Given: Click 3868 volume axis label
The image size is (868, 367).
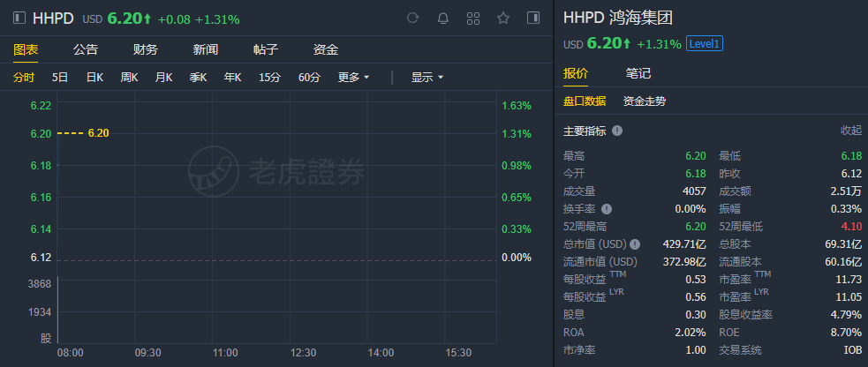Looking at the screenshot, I should point(40,284).
